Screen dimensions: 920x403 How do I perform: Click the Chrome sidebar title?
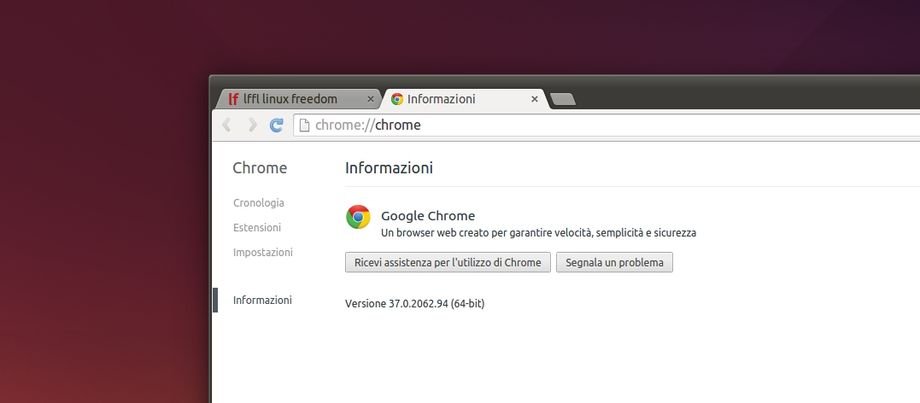260,168
